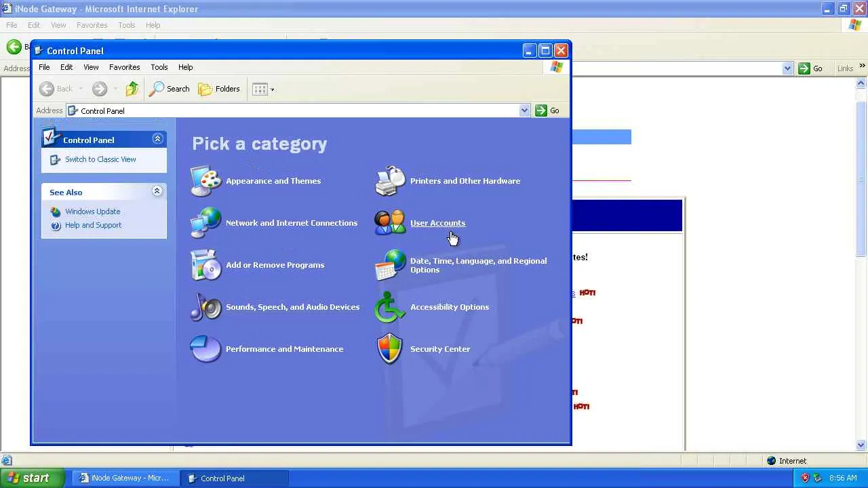Click the red shield icon in system tray
This screenshot has width=868, height=488.
pos(805,478)
